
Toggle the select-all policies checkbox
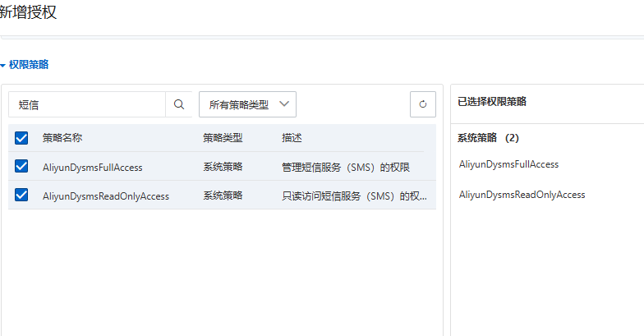[21, 138]
